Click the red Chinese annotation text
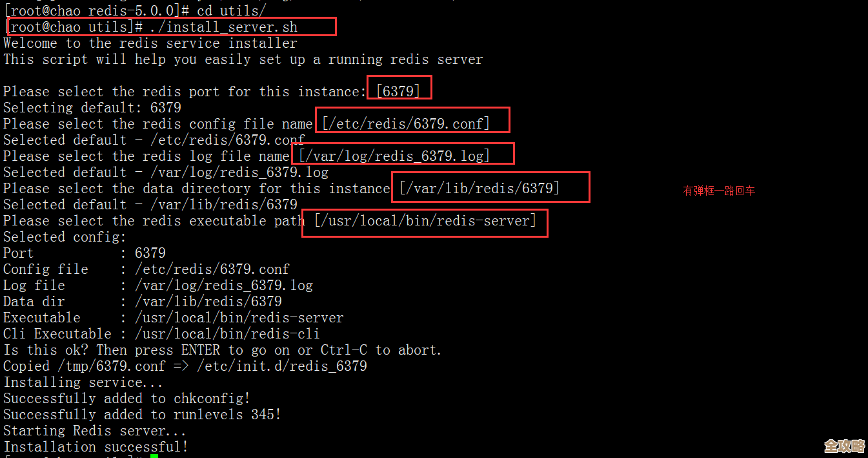The width and height of the screenshot is (868, 458). [719, 191]
